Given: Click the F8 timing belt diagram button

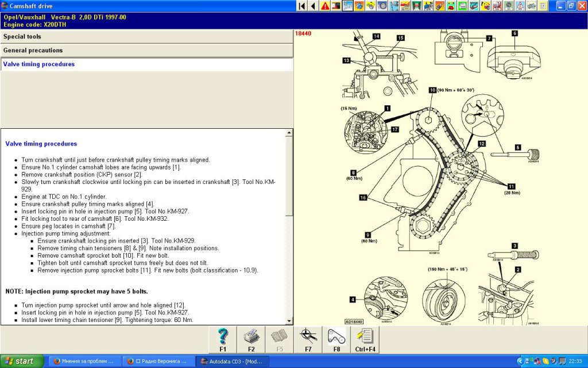Looking at the screenshot, I should click(x=336, y=339).
